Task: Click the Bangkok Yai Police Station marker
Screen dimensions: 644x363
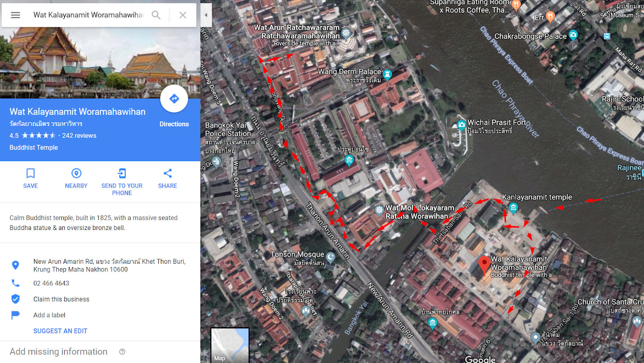Action: pyautogui.click(x=216, y=162)
